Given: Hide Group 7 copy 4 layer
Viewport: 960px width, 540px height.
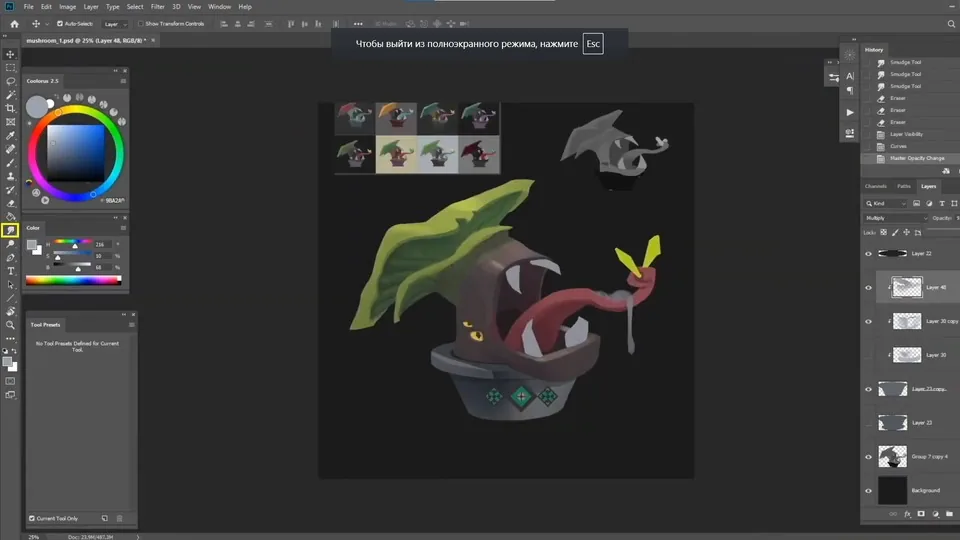Looking at the screenshot, I should point(868,457).
